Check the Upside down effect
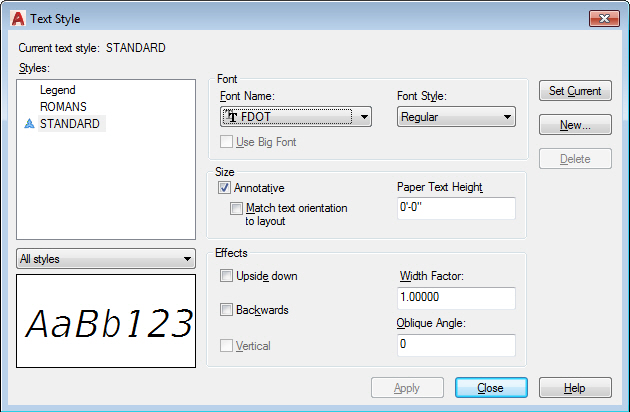 227,276
